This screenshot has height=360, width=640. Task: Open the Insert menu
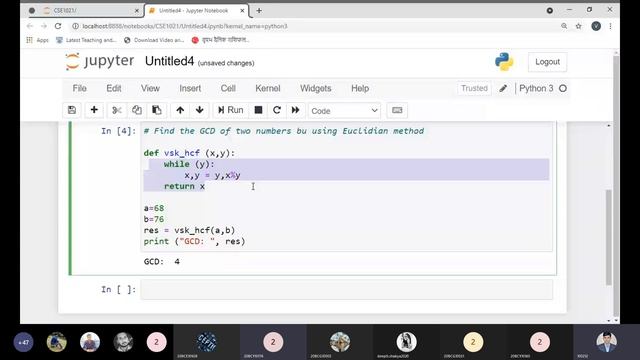click(190, 89)
